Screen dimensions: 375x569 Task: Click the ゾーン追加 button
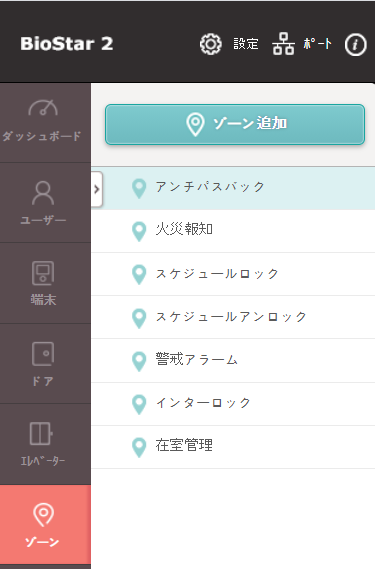tap(235, 124)
